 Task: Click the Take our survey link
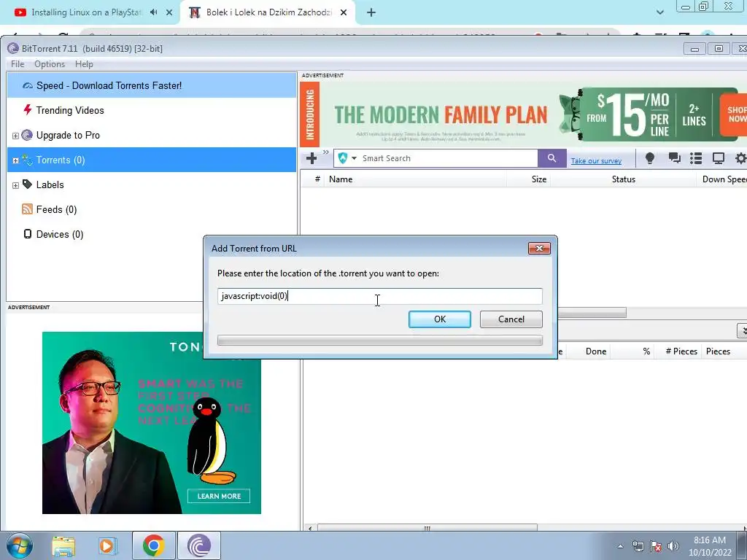pyautogui.click(x=596, y=161)
